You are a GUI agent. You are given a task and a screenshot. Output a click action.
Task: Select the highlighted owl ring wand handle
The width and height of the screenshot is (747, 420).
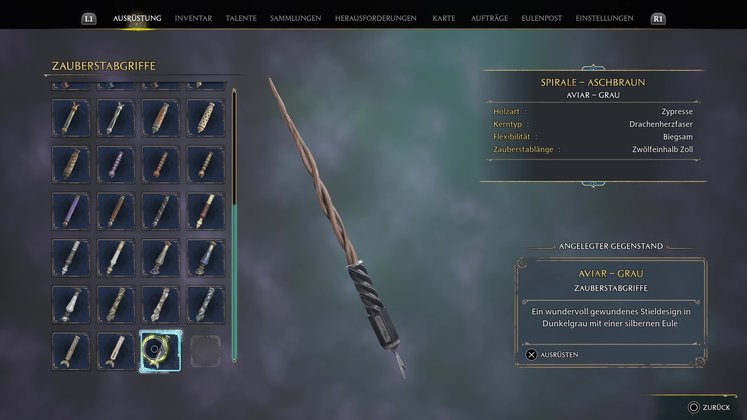pos(161,351)
